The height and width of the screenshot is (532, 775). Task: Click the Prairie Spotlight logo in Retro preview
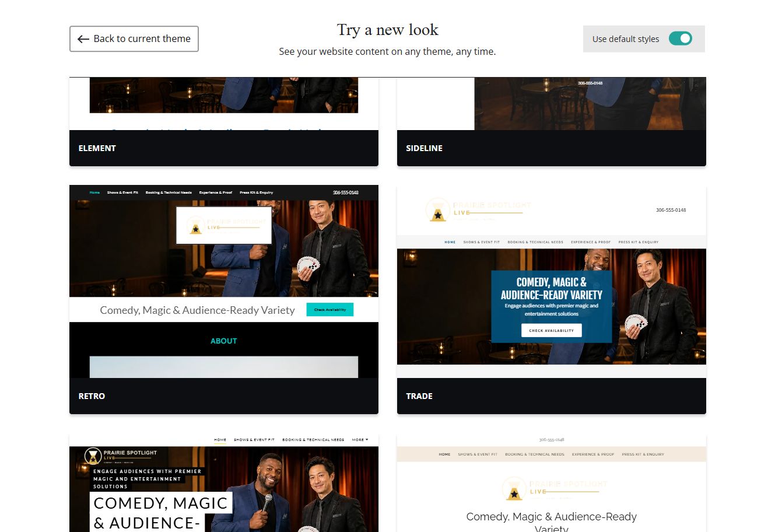click(224, 225)
